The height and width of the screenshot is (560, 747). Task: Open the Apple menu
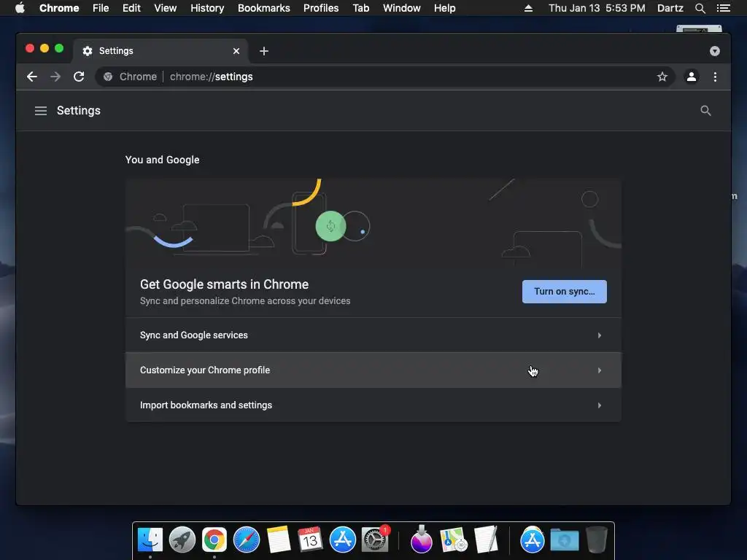[x=20, y=8]
